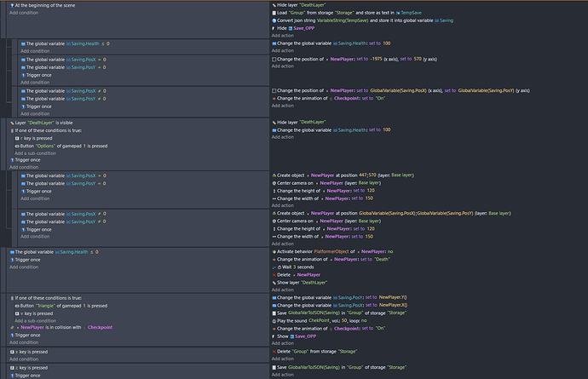Select the 'z key is pressed' condition
588x379 pixels.
pyautogui.click(x=32, y=367)
